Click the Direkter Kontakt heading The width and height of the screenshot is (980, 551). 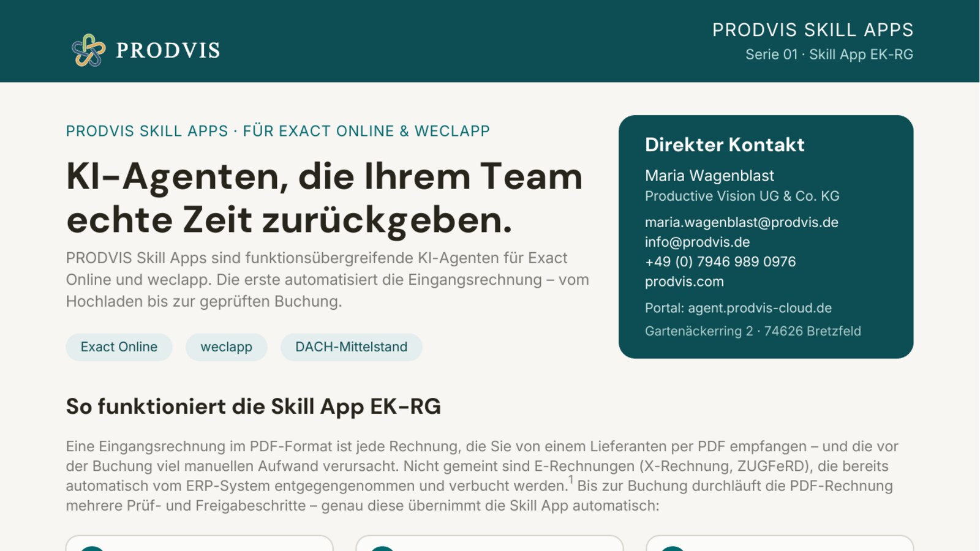(725, 144)
